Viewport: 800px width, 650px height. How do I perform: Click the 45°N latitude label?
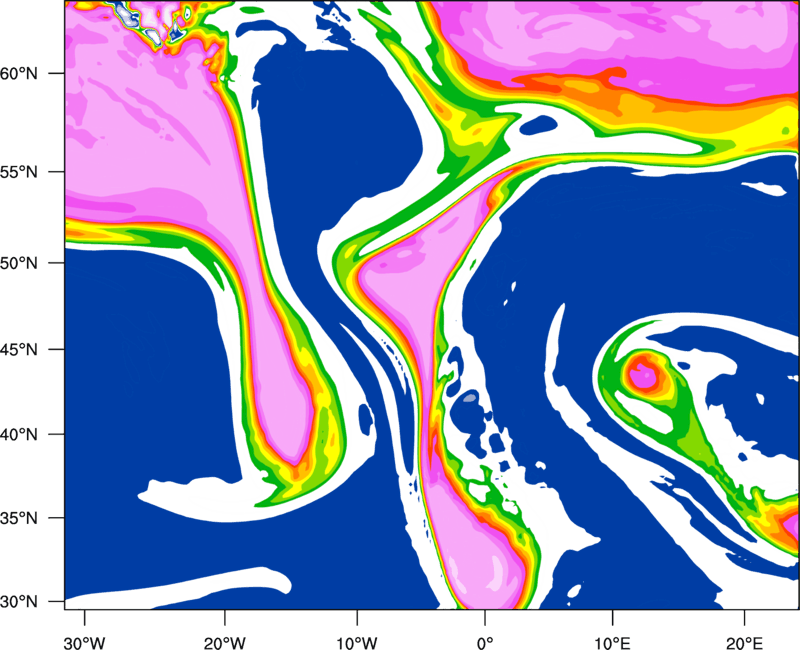pyautogui.click(x=19, y=349)
